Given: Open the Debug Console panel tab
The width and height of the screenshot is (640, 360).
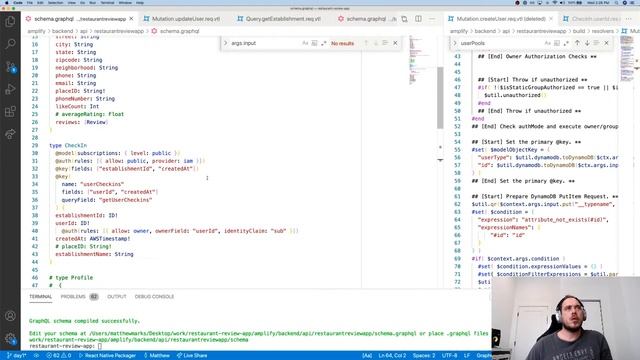Looking at the screenshot, I should 154,296.
